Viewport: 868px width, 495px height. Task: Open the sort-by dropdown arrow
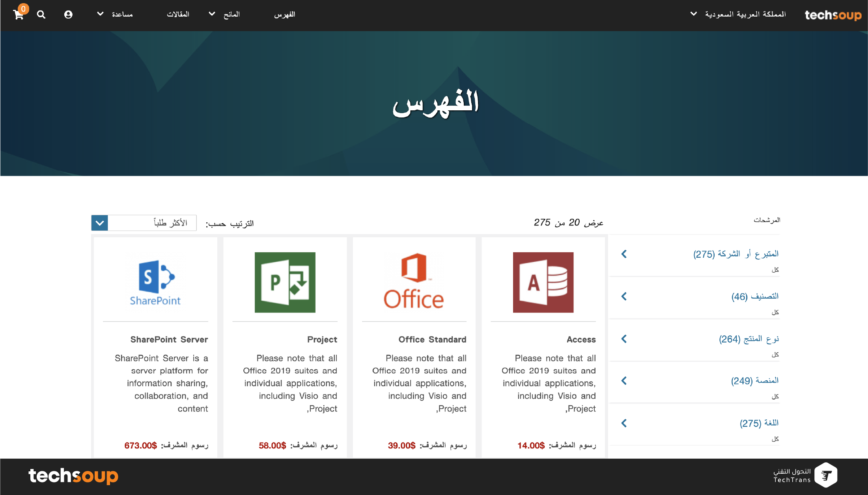pos(100,223)
